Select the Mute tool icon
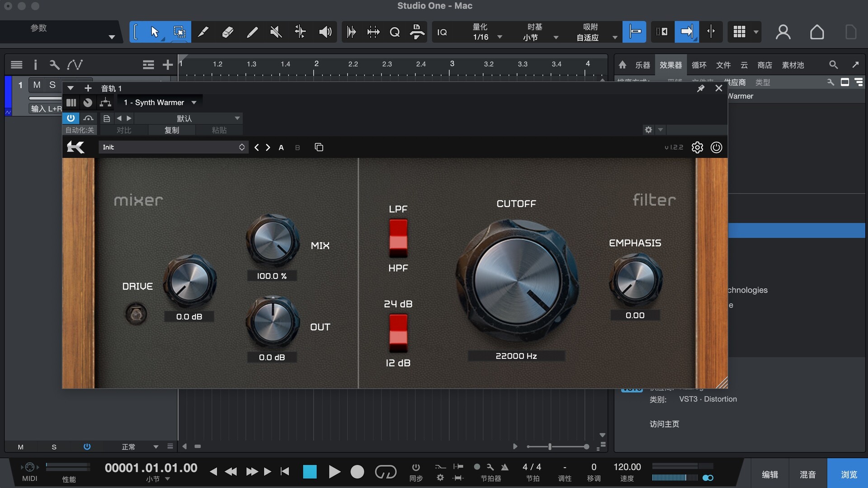This screenshot has height=488, width=868. tap(276, 32)
